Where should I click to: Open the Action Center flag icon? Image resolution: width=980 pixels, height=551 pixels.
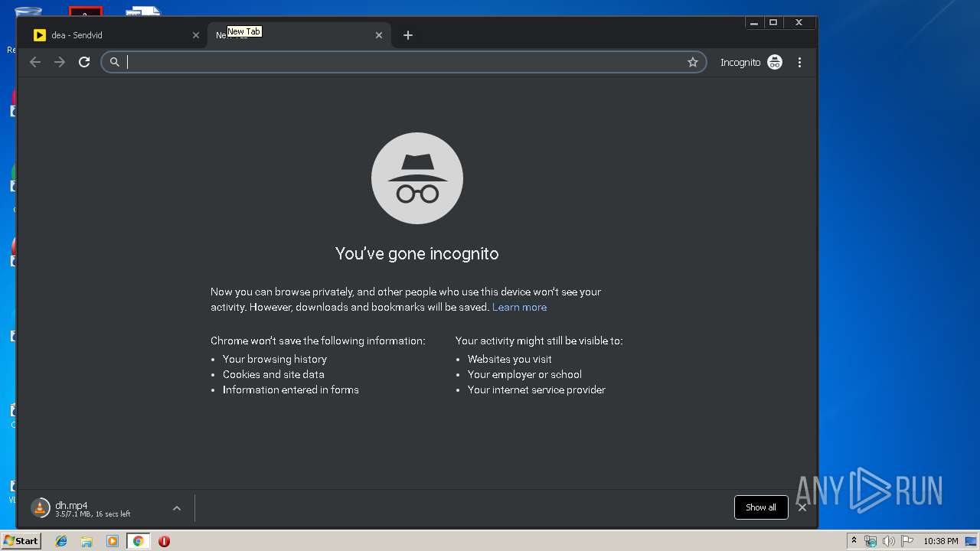(x=907, y=541)
